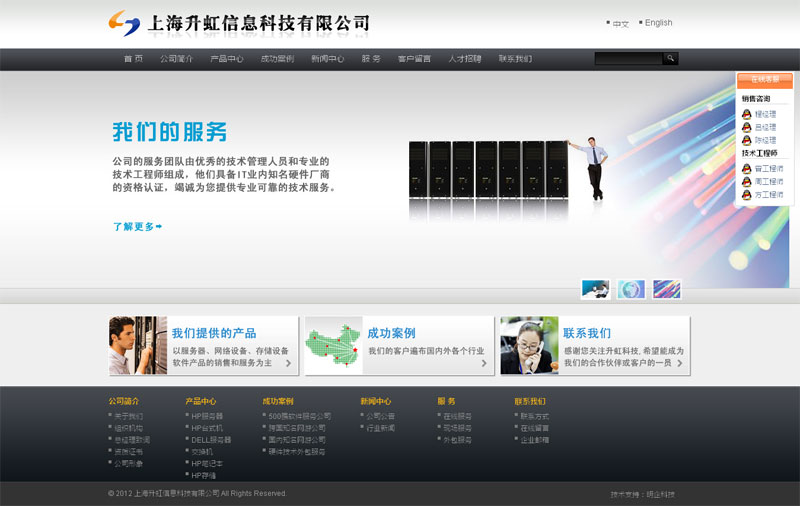
Task: Open the 联系我们 card title
Action: click(x=587, y=334)
